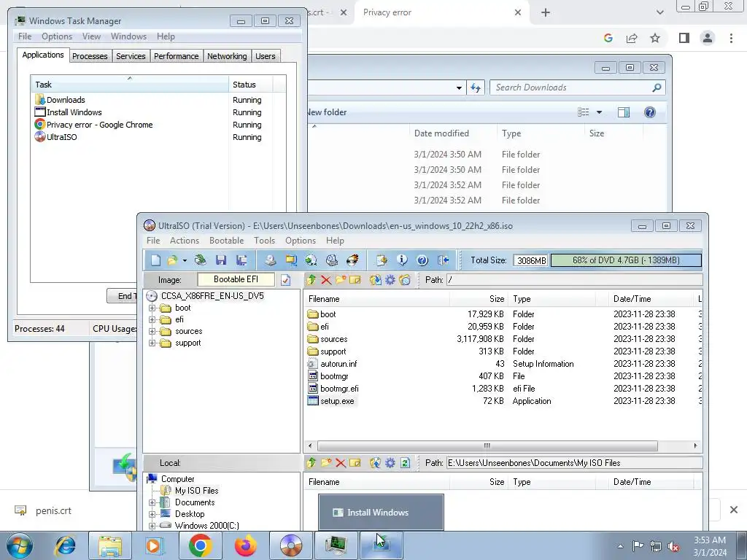
Task: Click the Save As multi-floppy icon
Action: [x=241, y=260]
